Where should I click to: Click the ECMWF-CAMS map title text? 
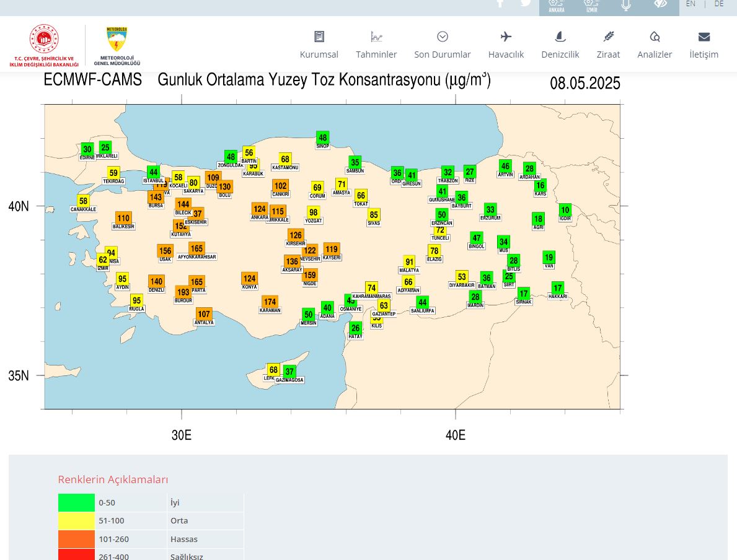tap(92, 79)
